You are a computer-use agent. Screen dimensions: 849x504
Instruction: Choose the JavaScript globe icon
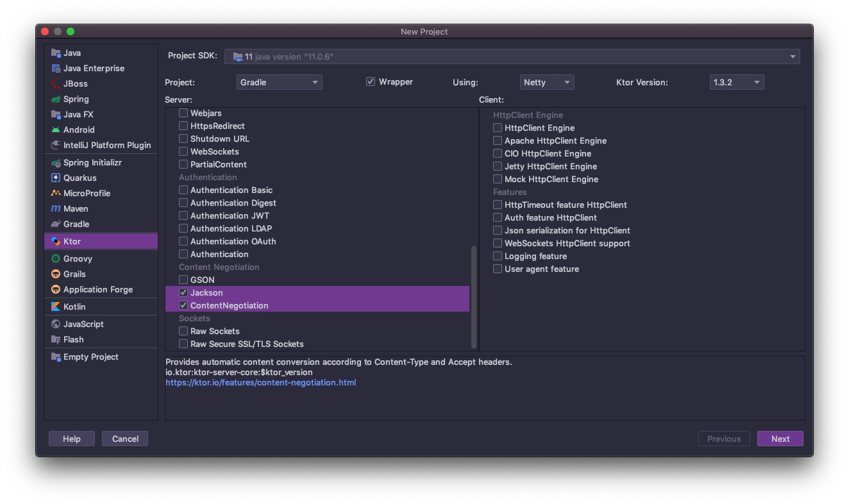point(56,324)
